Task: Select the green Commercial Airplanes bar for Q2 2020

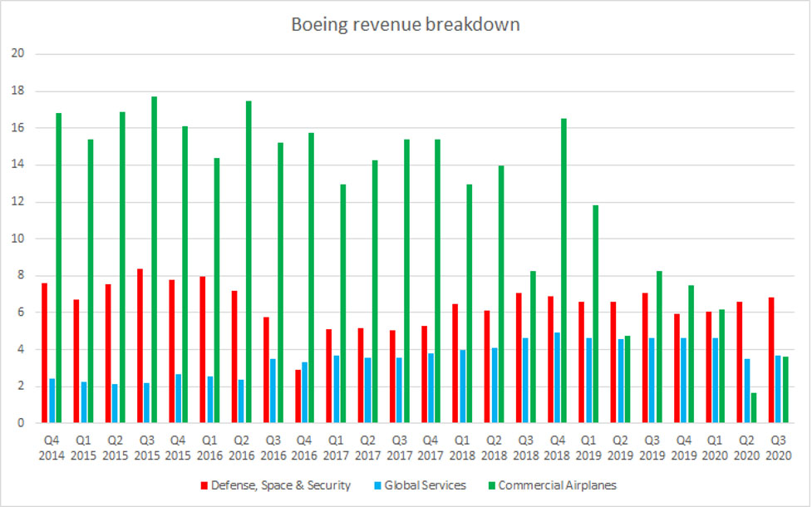Action: pyautogui.click(x=754, y=408)
